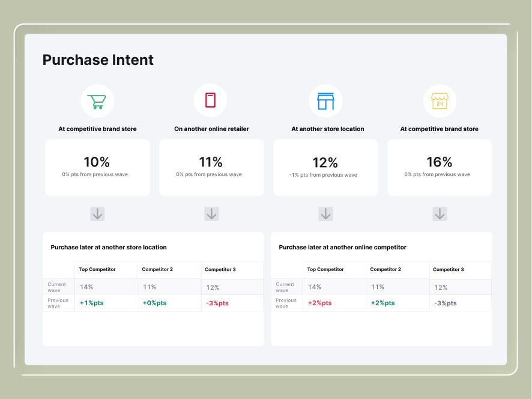This screenshot has height=399, width=532.
Task: Click the blue storefront icon
Action: click(325, 100)
